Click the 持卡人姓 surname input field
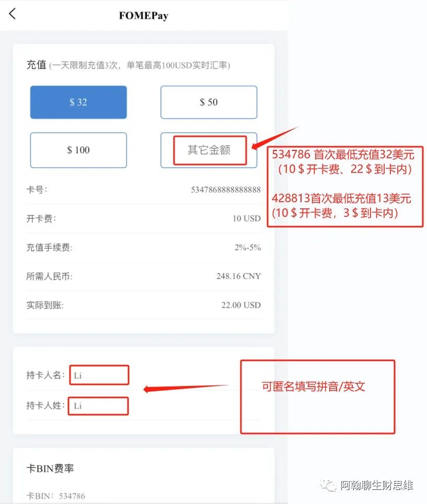 pyautogui.click(x=98, y=406)
